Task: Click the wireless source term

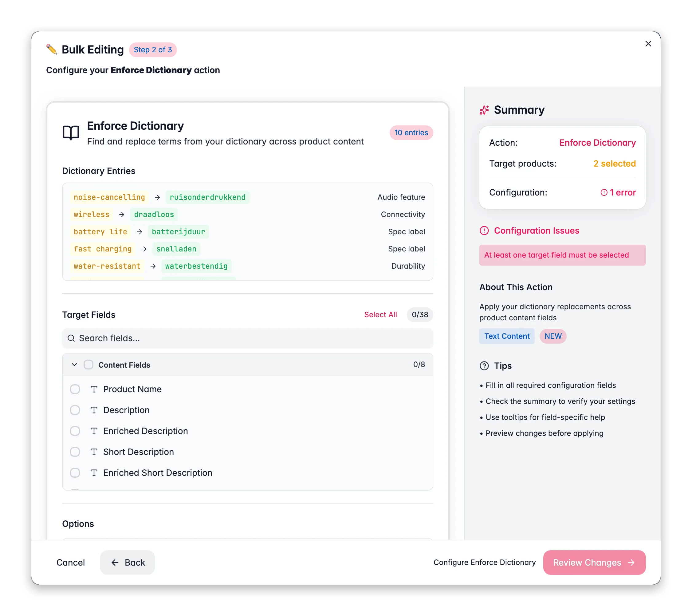Action: (91, 214)
